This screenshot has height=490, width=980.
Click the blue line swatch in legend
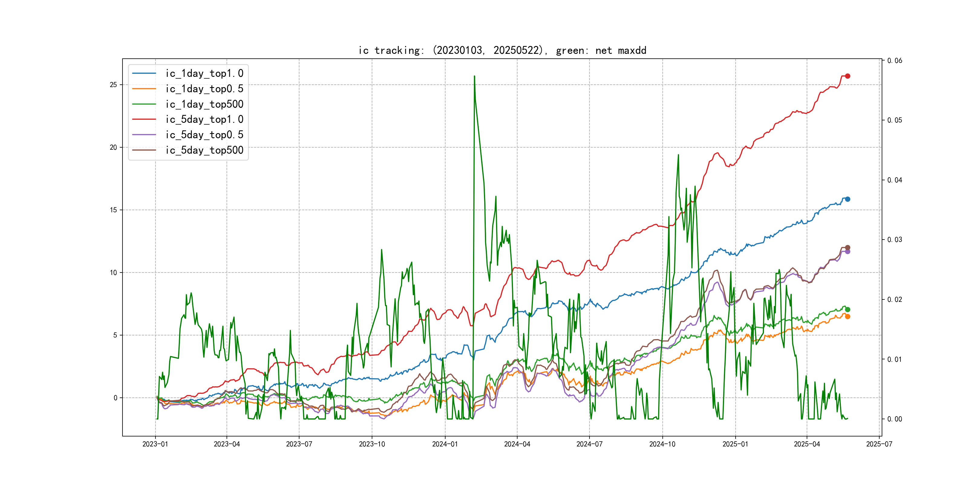(144, 73)
